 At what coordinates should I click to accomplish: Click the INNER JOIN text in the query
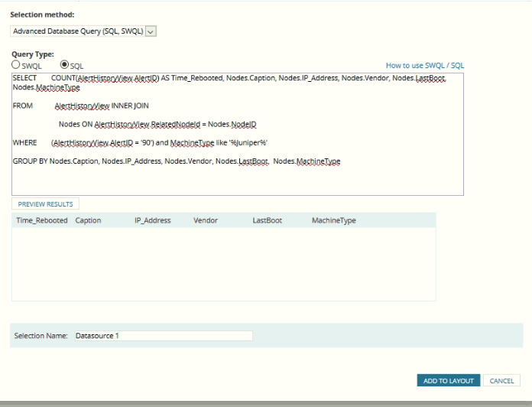click(130, 106)
